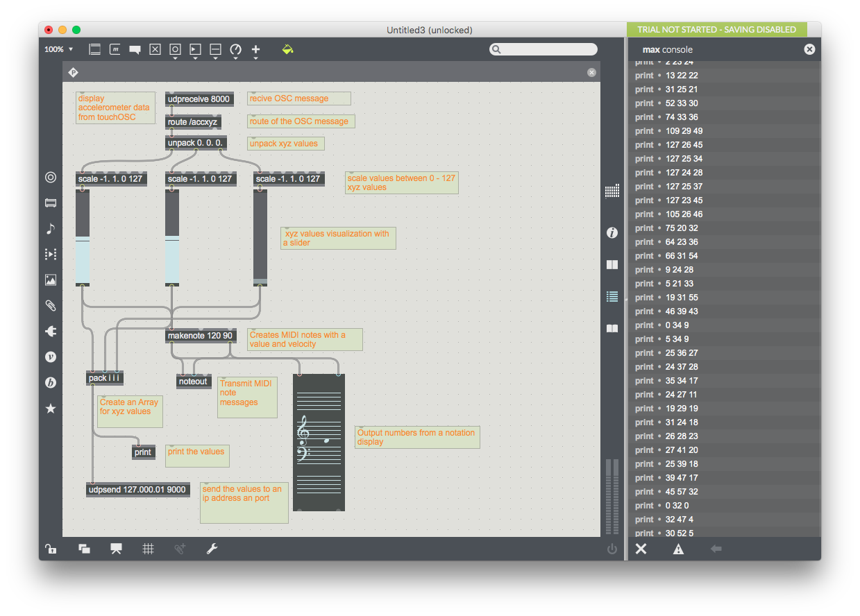Clear the Max console with the X icon
Screen dimensions: 860x616
click(641, 549)
